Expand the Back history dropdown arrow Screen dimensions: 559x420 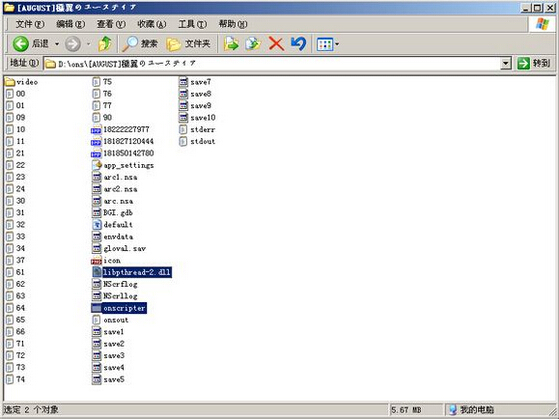57,44
